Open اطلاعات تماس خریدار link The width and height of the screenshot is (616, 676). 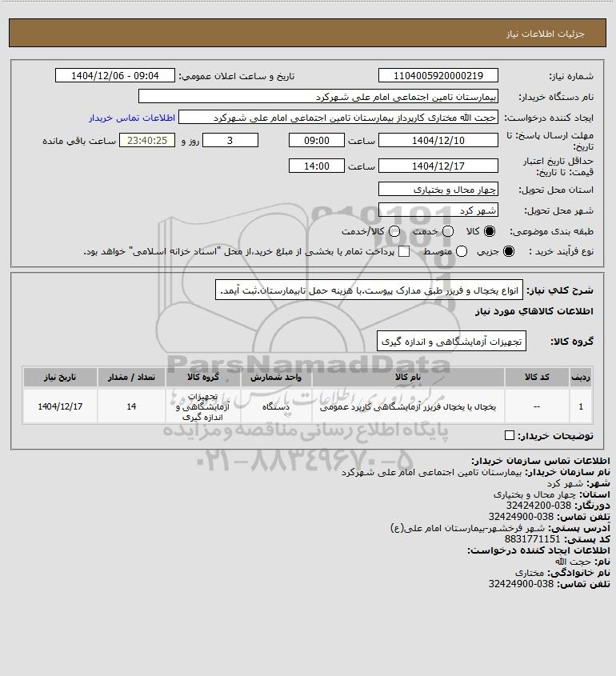pos(132,118)
